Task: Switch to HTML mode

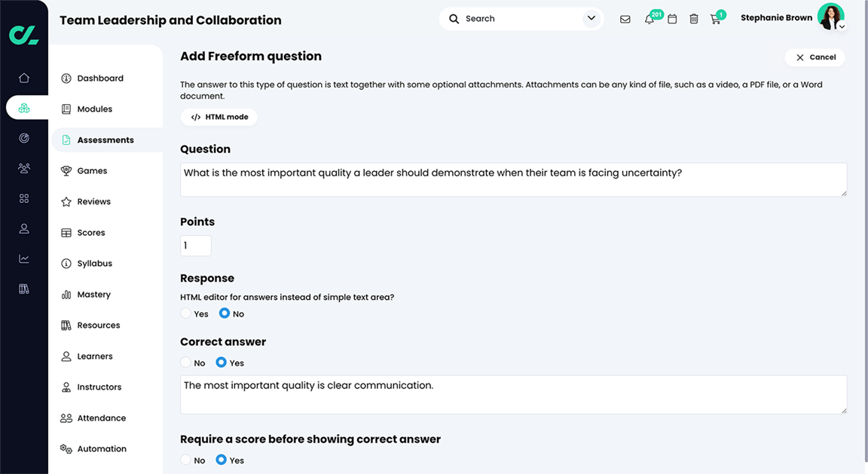Action: pos(219,118)
